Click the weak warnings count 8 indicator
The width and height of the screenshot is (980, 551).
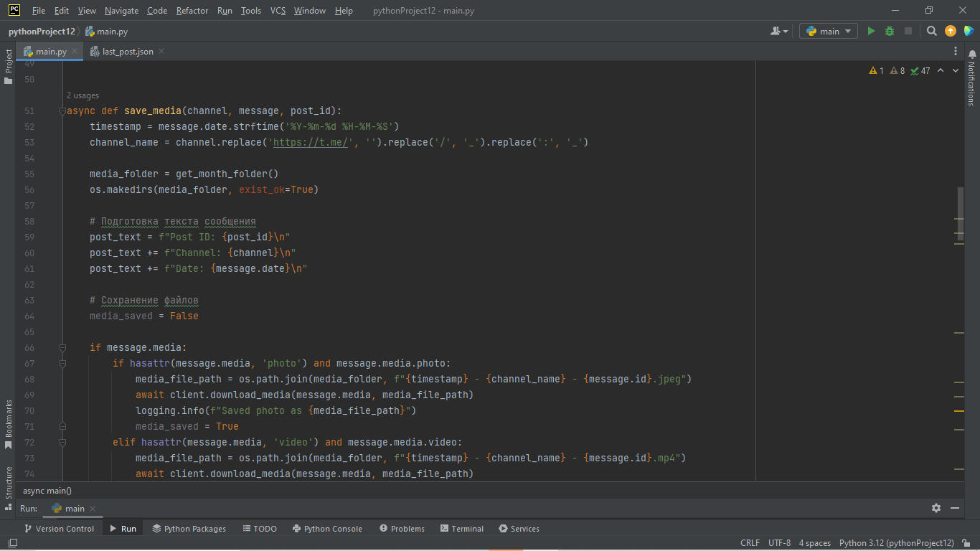[897, 70]
